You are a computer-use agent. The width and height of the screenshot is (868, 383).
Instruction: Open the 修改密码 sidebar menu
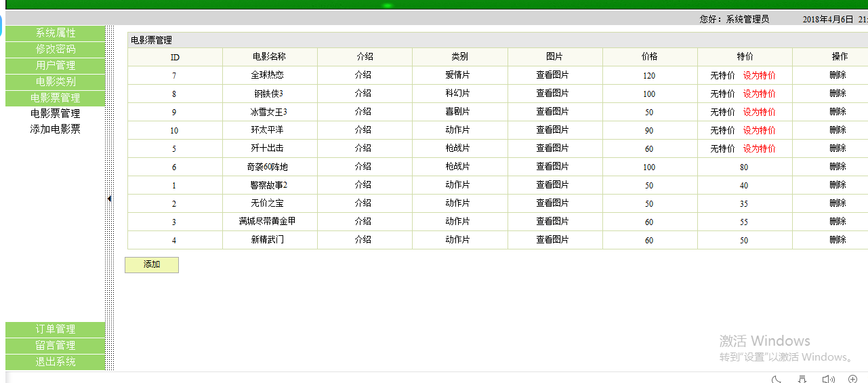[56, 49]
